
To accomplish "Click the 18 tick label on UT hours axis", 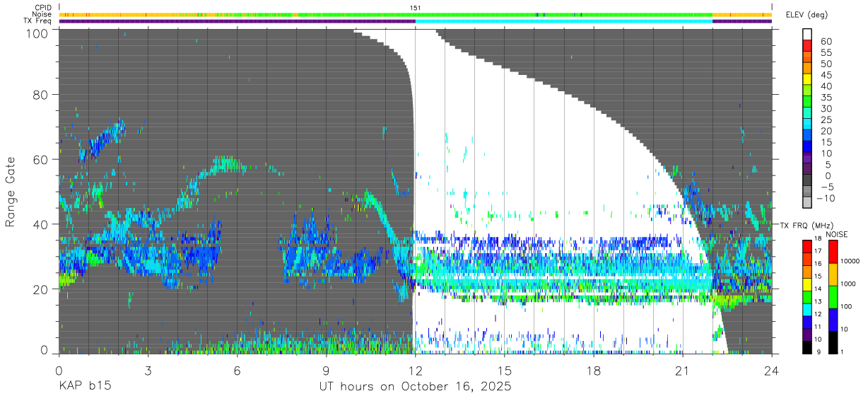I will click(594, 371).
